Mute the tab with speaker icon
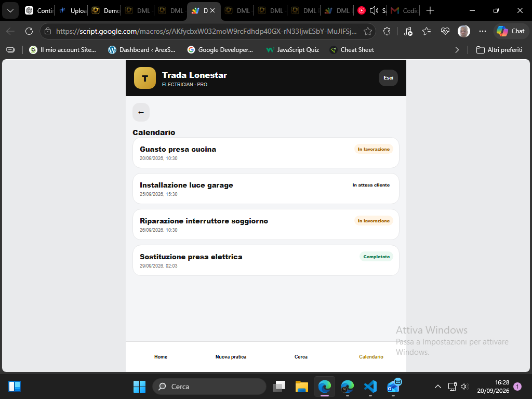The width and height of the screenshot is (532, 399). (374, 10)
